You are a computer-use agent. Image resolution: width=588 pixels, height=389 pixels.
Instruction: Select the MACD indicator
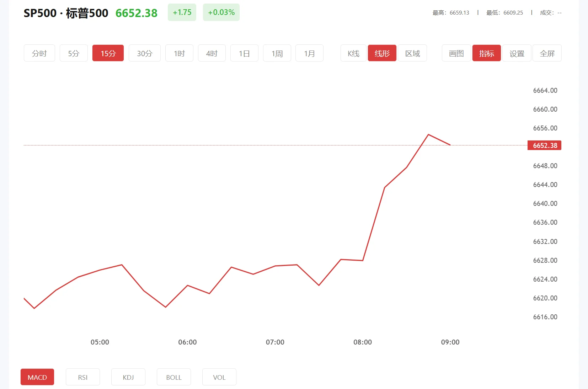tap(37, 377)
